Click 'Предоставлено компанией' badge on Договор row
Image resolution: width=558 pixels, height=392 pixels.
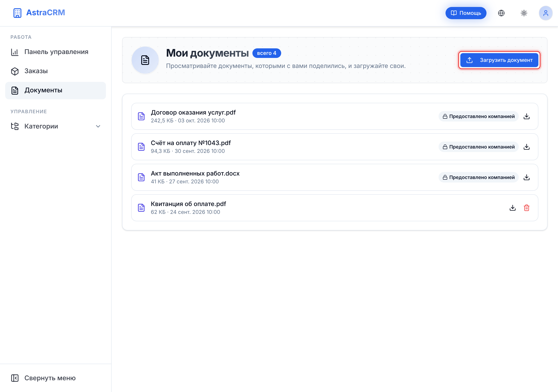[478, 116]
